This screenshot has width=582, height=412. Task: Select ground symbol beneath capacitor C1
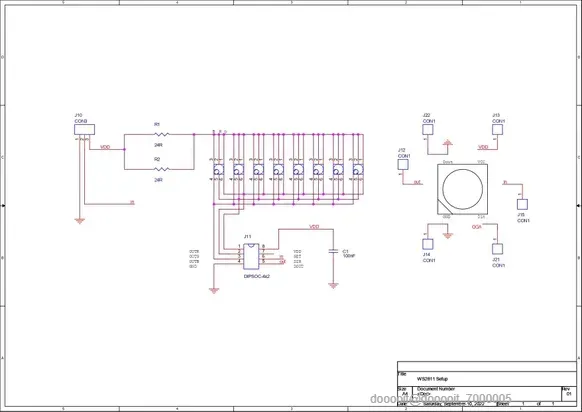pyautogui.click(x=333, y=285)
